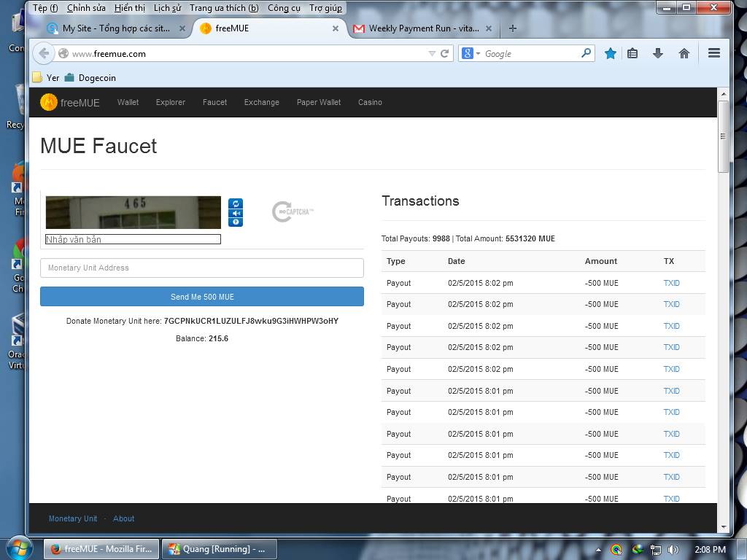Open Trang ưa thích menu
Screen dimensions: 747x560
224,7
